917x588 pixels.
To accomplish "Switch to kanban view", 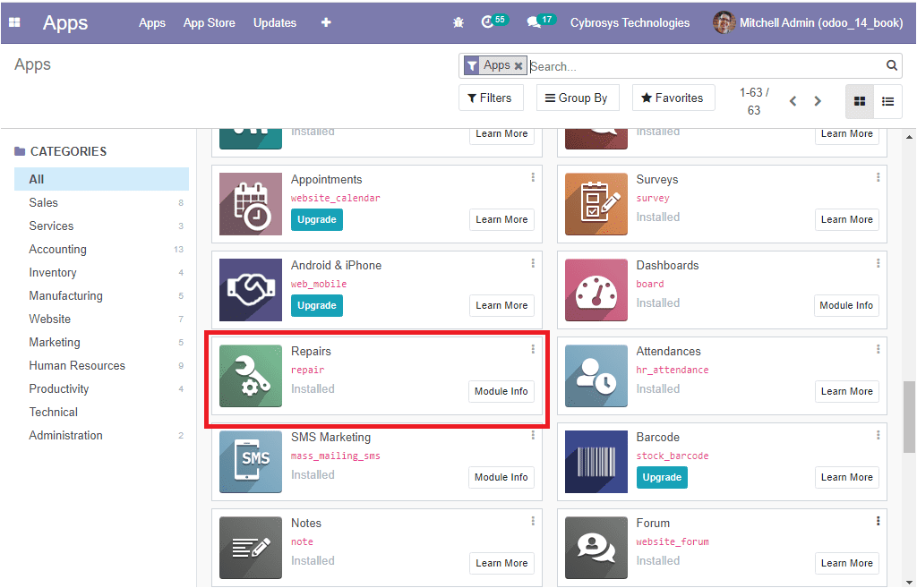I will point(859,101).
